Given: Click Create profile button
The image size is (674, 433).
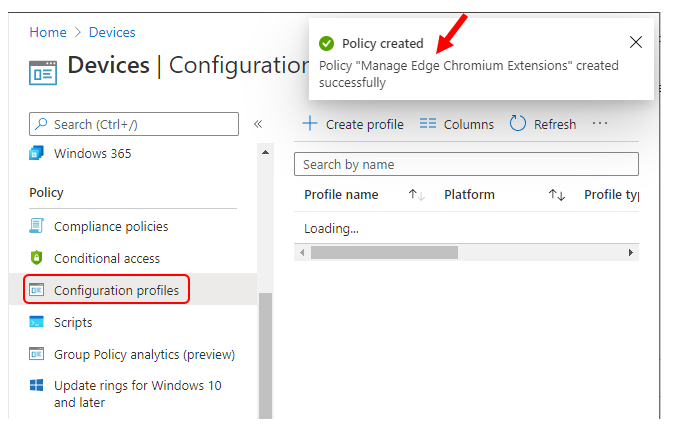Looking at the screenshot, I should coord(353,124).
